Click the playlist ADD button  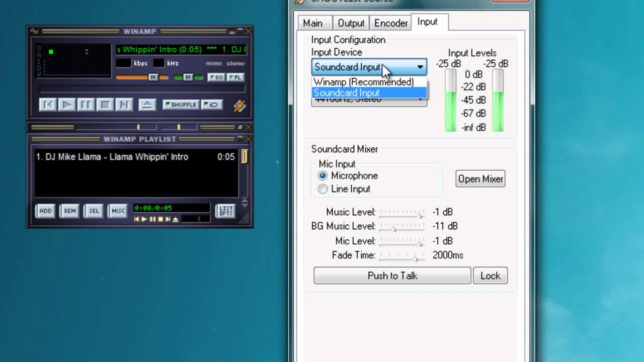coord(45,211)
